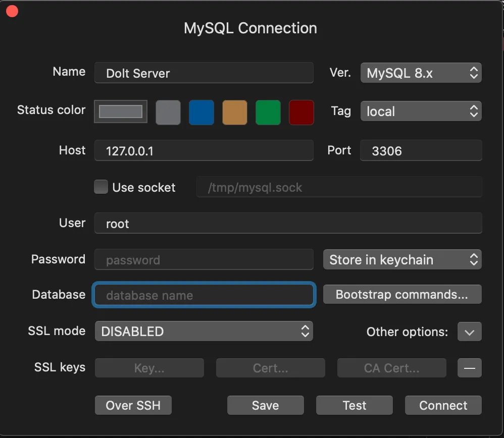This screenshot has height=438, width=504.
Task: Open the Over SSH option
Action: tap(133, 405)
